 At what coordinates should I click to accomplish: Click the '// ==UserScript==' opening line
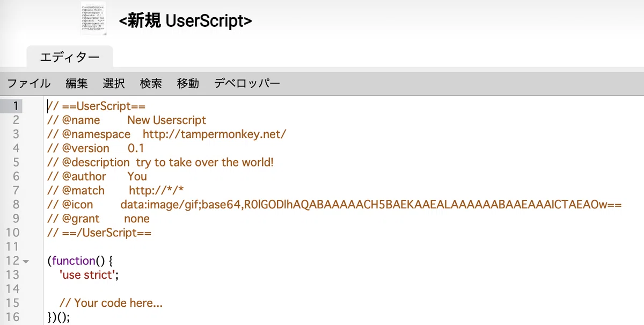pyautogui.click(x=96, y=106)
